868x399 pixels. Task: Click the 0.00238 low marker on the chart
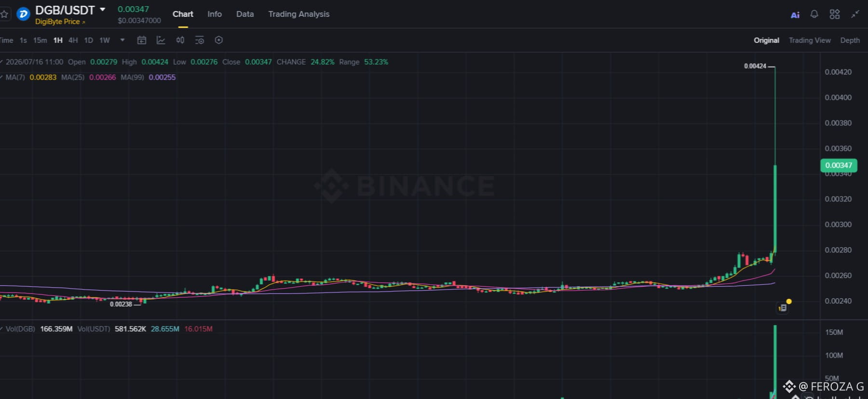pyautogui.click(x=121, y=304)
